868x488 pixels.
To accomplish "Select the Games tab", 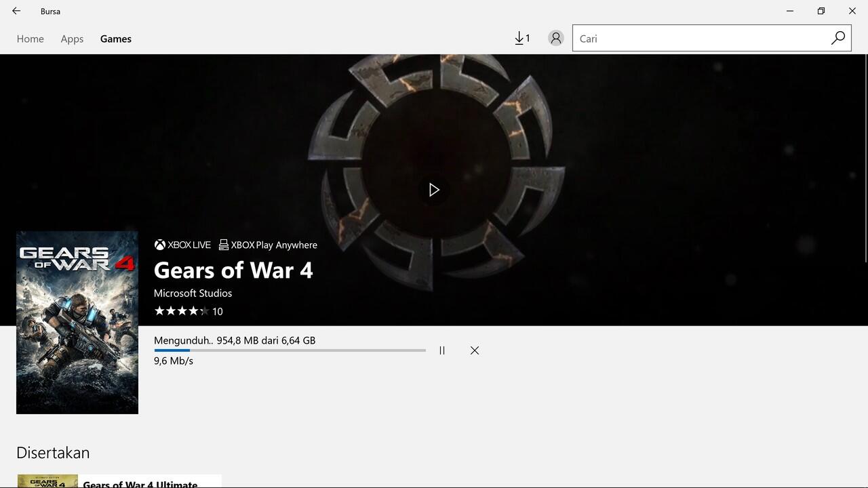I will [116, 39].
